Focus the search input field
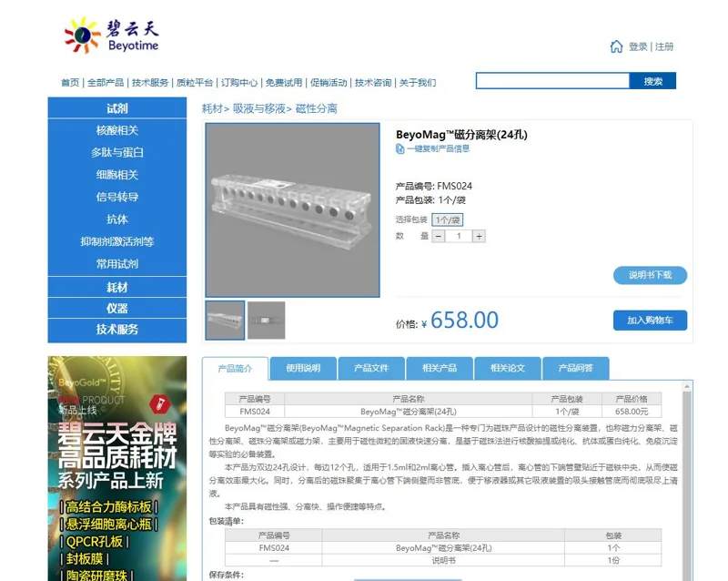Screen dimensions: 728x581 [x=552, y=81]
